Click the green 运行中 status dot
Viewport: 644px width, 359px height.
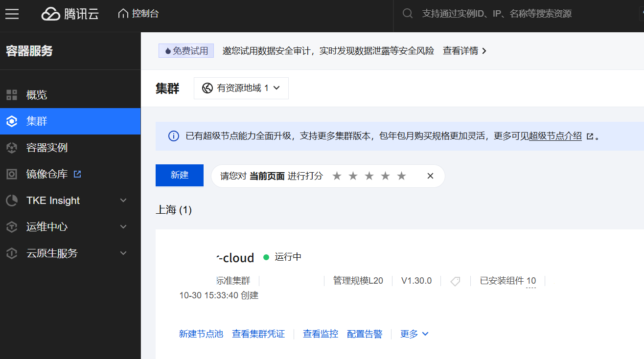(x=266, y=257)
